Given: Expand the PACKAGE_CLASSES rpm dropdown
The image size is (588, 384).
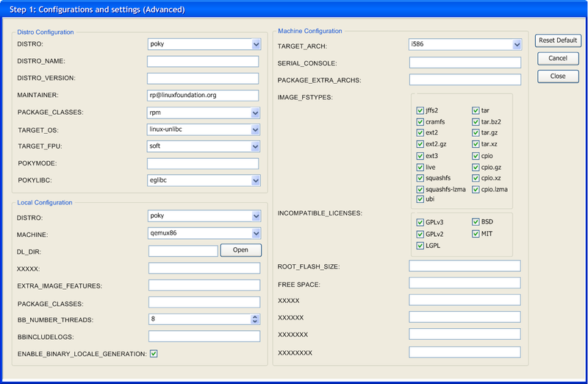Looking at the screenshot, I should 255,113.
